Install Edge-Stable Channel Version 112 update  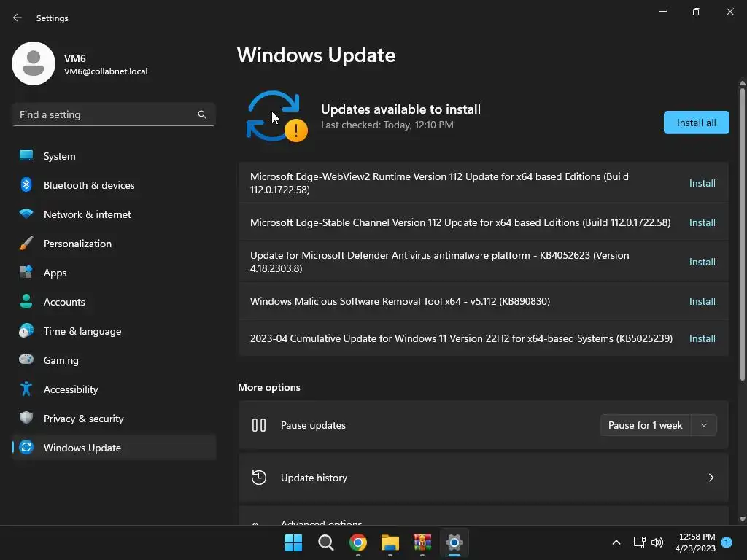[703, 222]
